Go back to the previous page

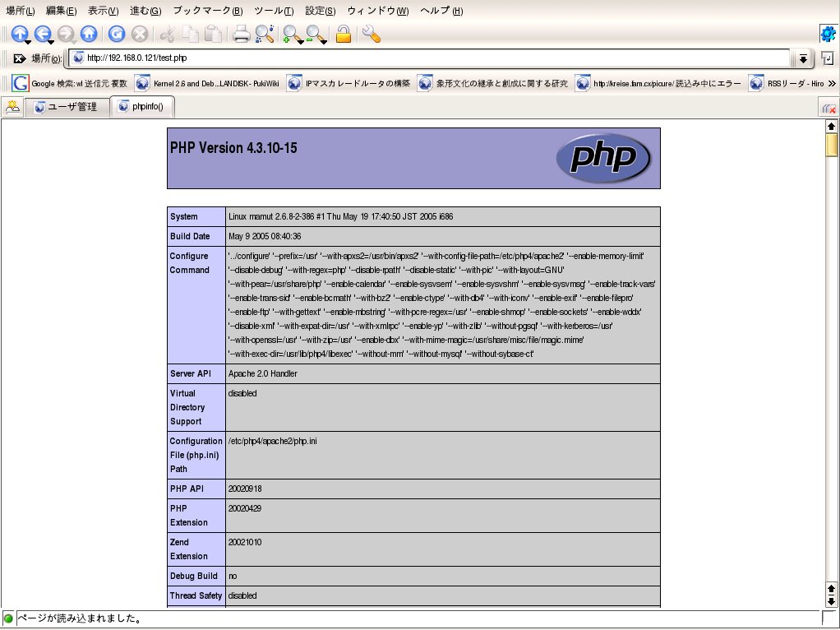coord(42,34)
